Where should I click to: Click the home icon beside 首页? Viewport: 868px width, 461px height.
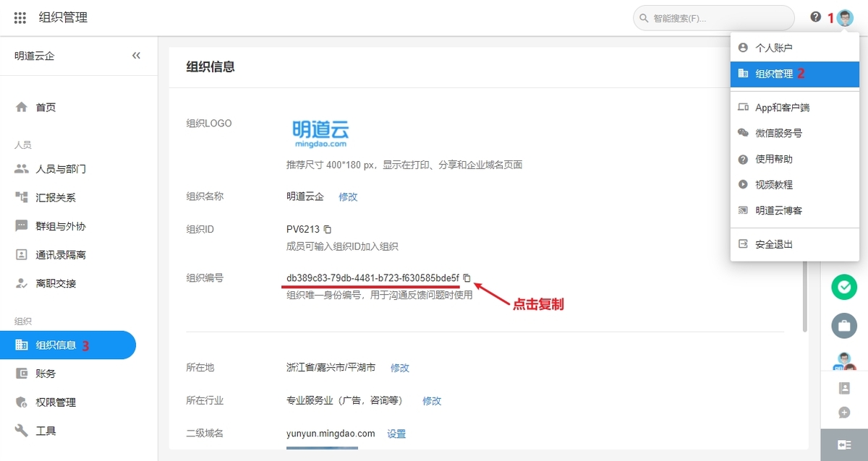coord(22,108)
